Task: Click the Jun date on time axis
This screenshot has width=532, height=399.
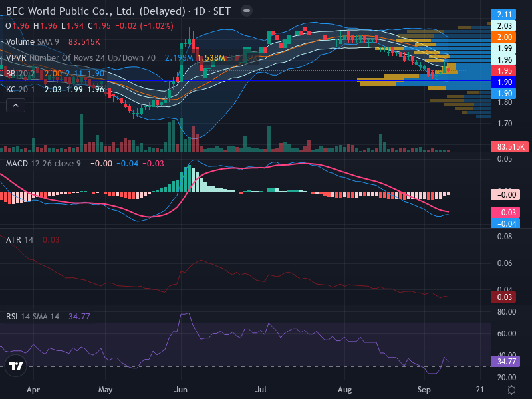Action: [x=180, y=390]
